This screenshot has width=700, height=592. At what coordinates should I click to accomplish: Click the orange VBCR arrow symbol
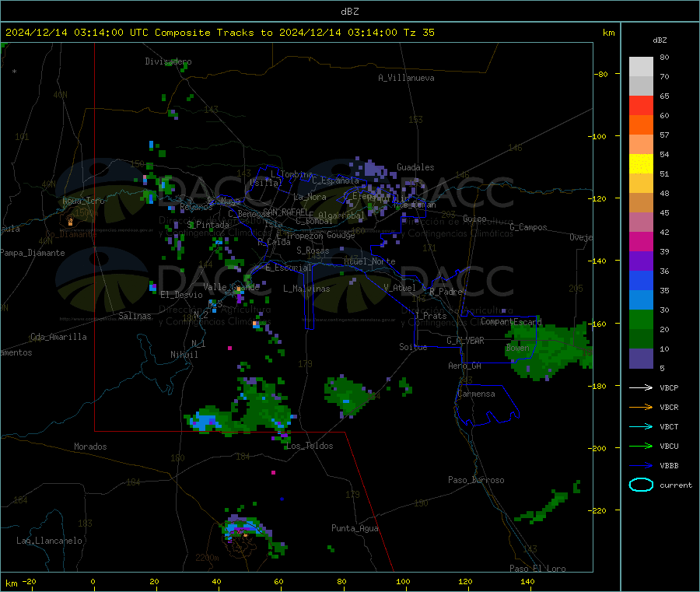tap(641, 407)
